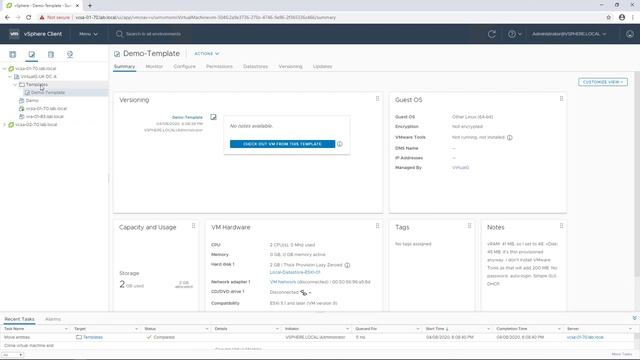This screenshot has height=360, width=640.
Task: Expand the vcsa-02-70.lab.local tree node
Action: [x=4, y=124]
